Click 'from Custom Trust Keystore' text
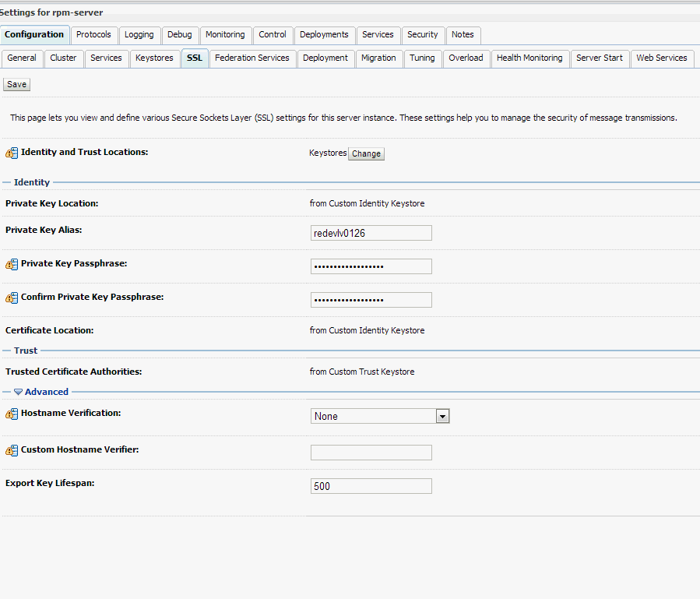The height and width of the screenshot is (599, 700). tap(362, 372)
